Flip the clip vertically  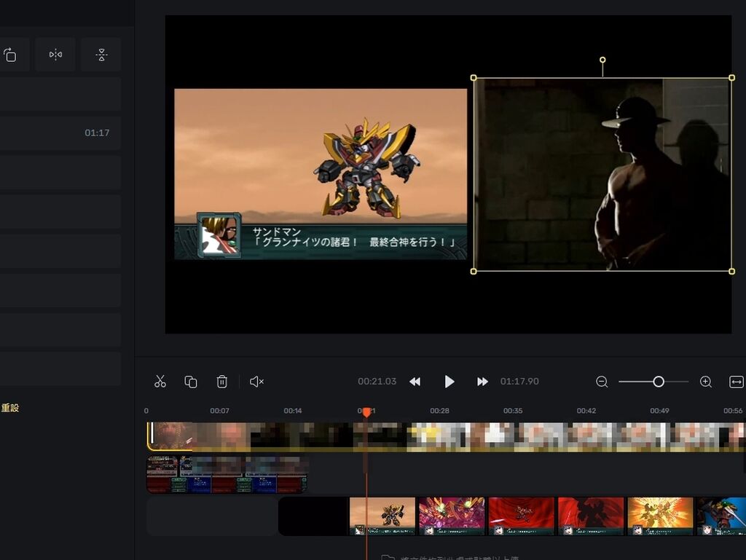[101, 55]
